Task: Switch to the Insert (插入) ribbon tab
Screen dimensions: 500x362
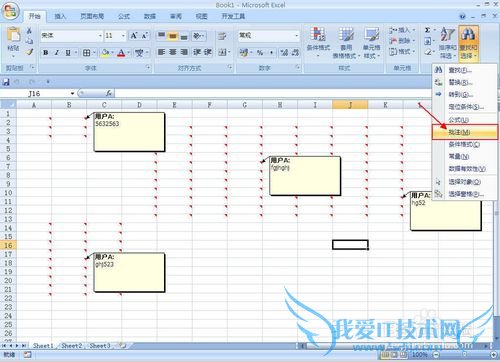Action: coord(60,16)
